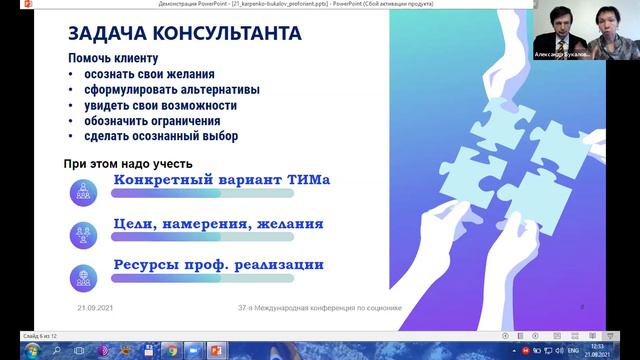Switch to Normal view icon
640x360 pixels.
557,336
